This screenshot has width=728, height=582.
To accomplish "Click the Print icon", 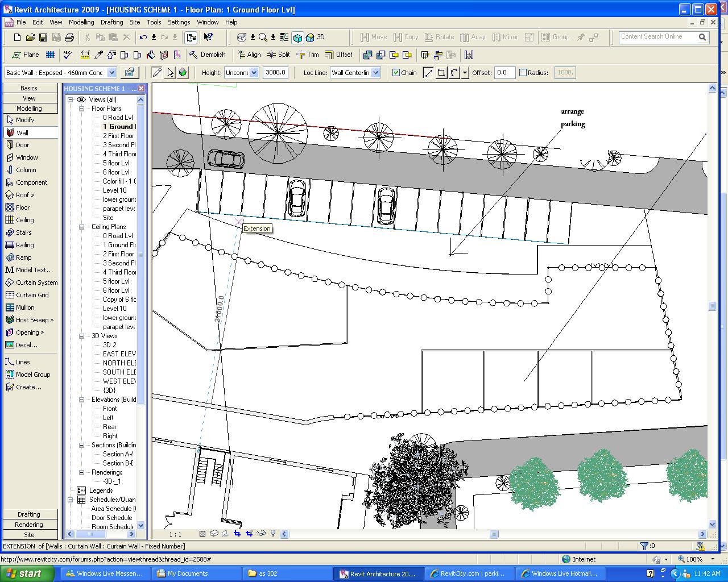I will coord(69,38).
